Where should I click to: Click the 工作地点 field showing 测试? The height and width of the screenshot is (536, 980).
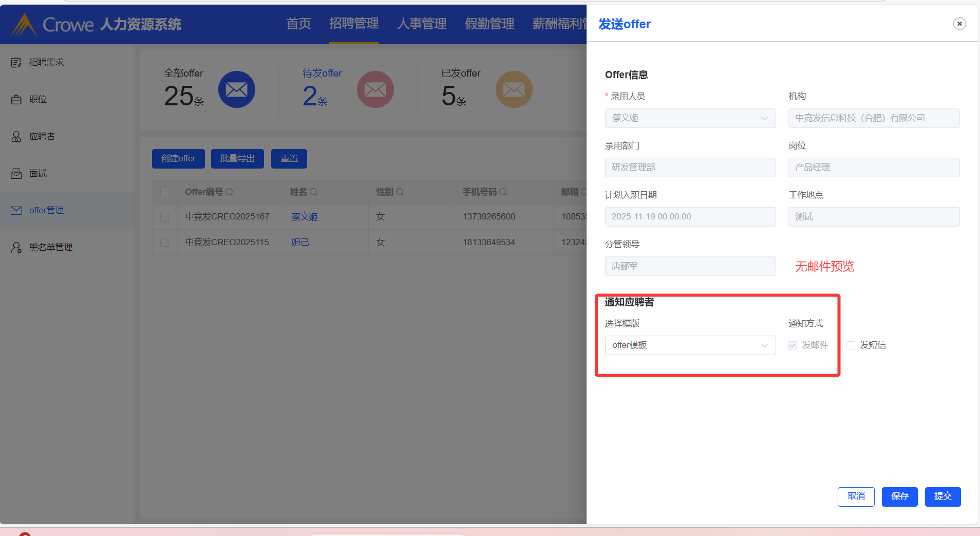[x=874, y=217]
